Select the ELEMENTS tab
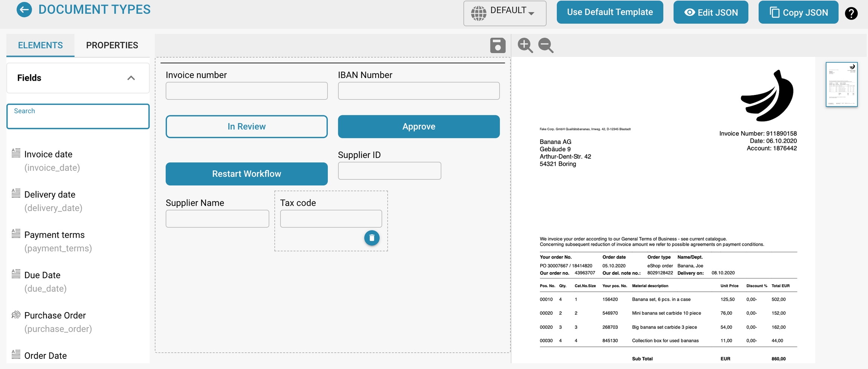The width and height of the screenshot is (868, 369). click(x=40, y=45)
